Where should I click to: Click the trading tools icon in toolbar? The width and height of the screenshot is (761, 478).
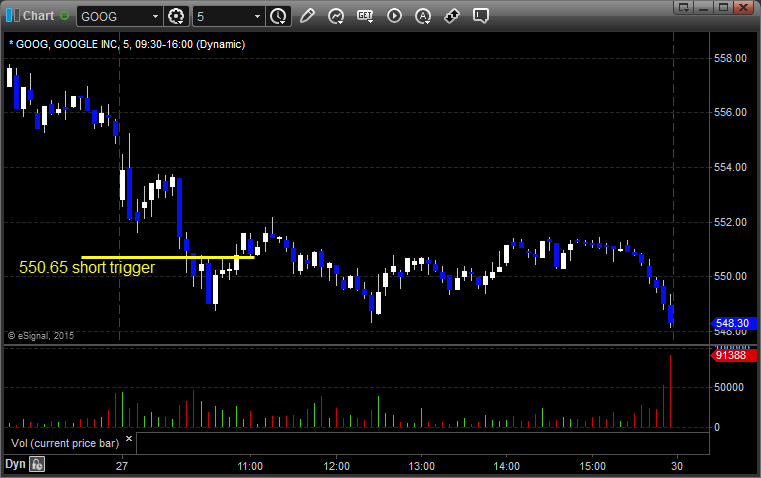(452, 16)
